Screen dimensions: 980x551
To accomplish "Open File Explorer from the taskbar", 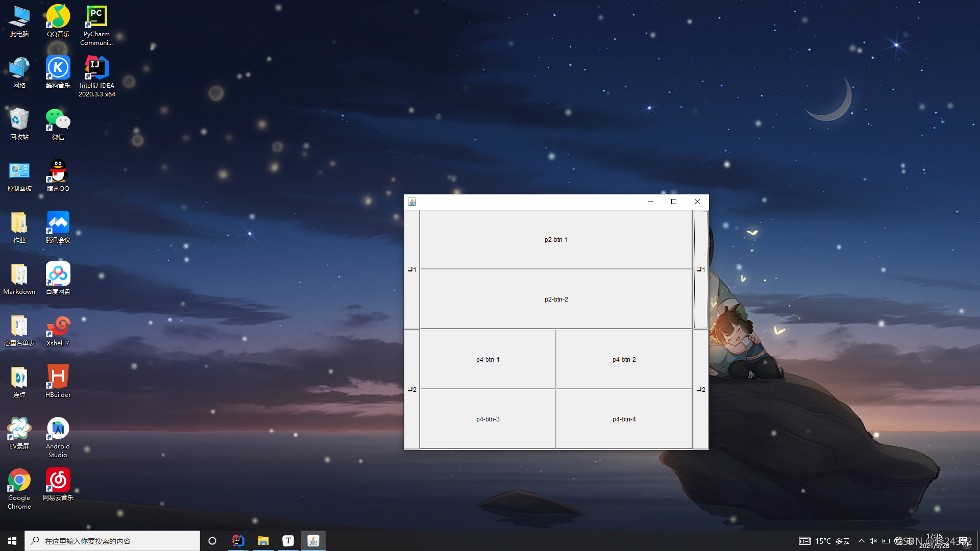I will [x=263, y=541].
